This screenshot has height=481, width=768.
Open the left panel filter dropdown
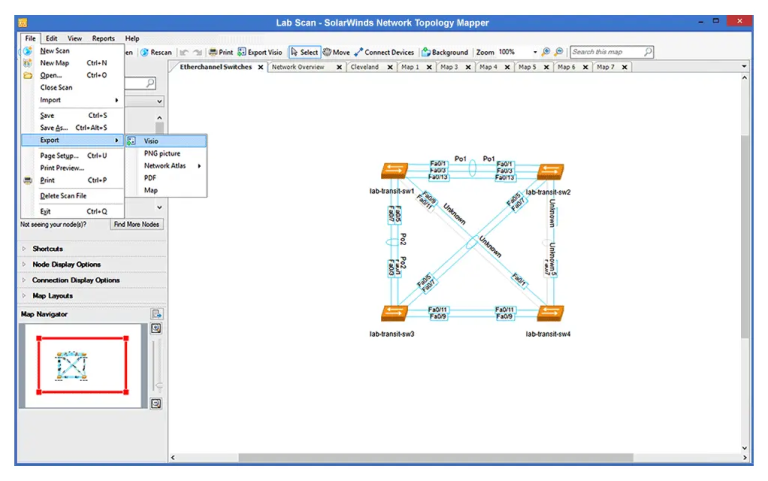[159, 101]
